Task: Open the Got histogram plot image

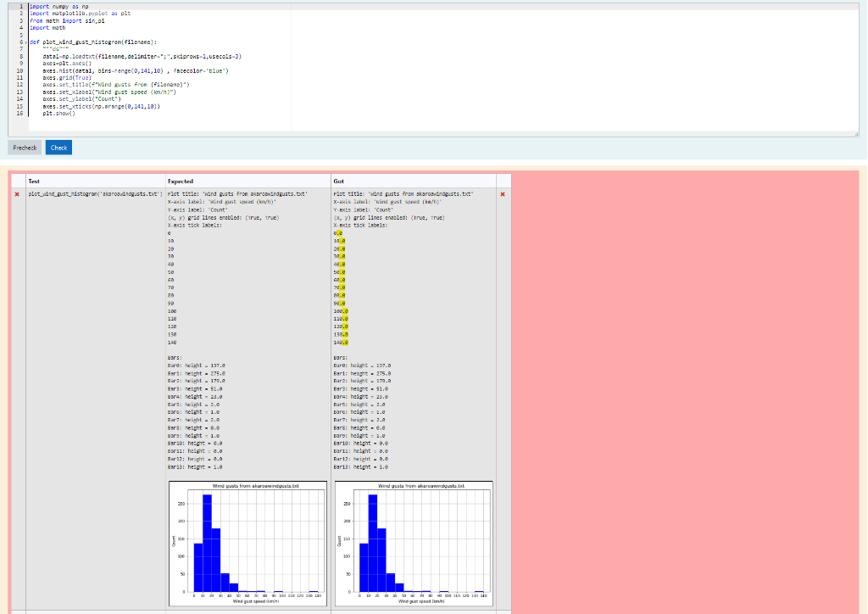Action: (x=413, y=544)
